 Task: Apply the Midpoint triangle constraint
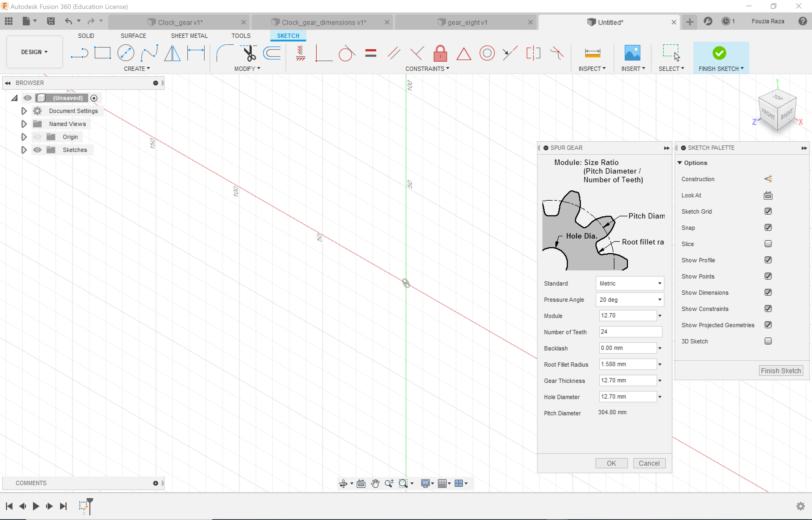[x=464, y=54]
